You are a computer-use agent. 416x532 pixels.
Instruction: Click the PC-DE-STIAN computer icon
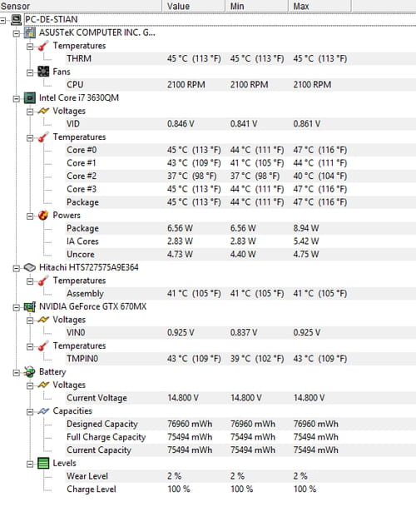tap(16, 20)
